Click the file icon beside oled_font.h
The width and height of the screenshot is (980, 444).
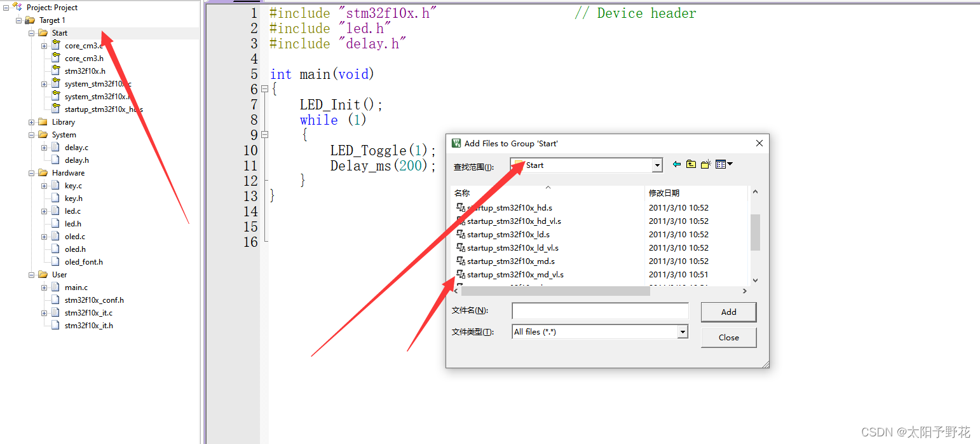[56, 261]
